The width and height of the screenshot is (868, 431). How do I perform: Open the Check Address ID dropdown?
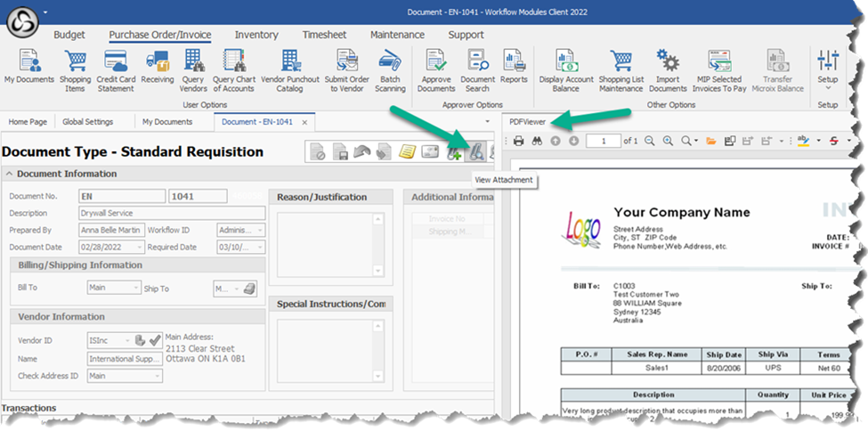(157, 376)
